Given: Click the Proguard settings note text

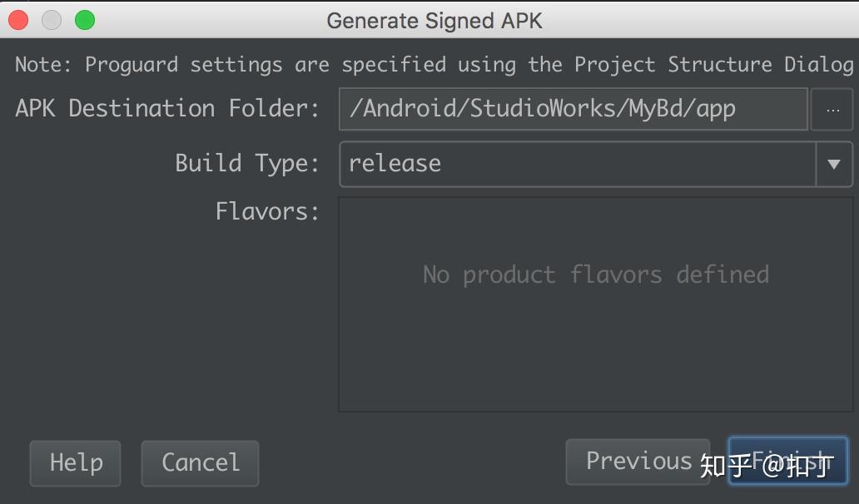Looking at the screenshot, I should coord(429,64).
